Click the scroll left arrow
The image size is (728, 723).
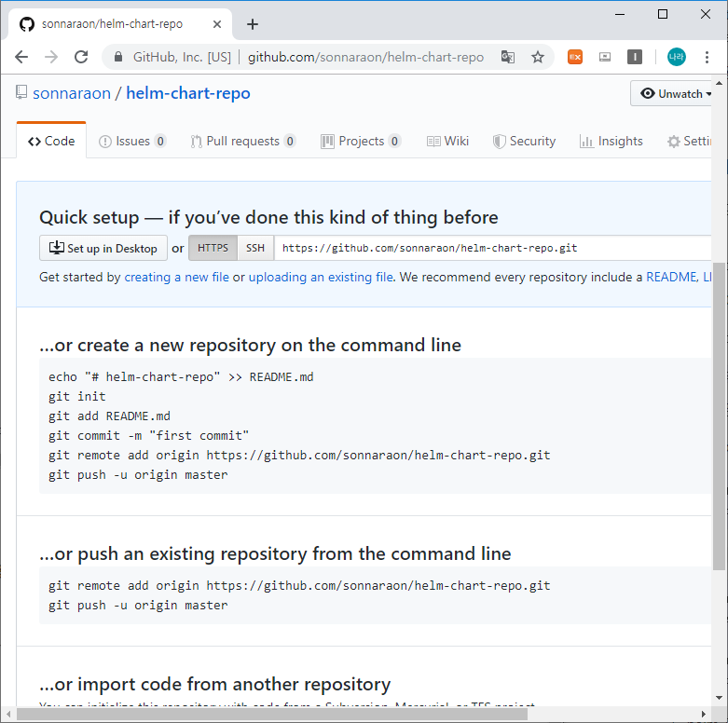(x=8, y=714)
